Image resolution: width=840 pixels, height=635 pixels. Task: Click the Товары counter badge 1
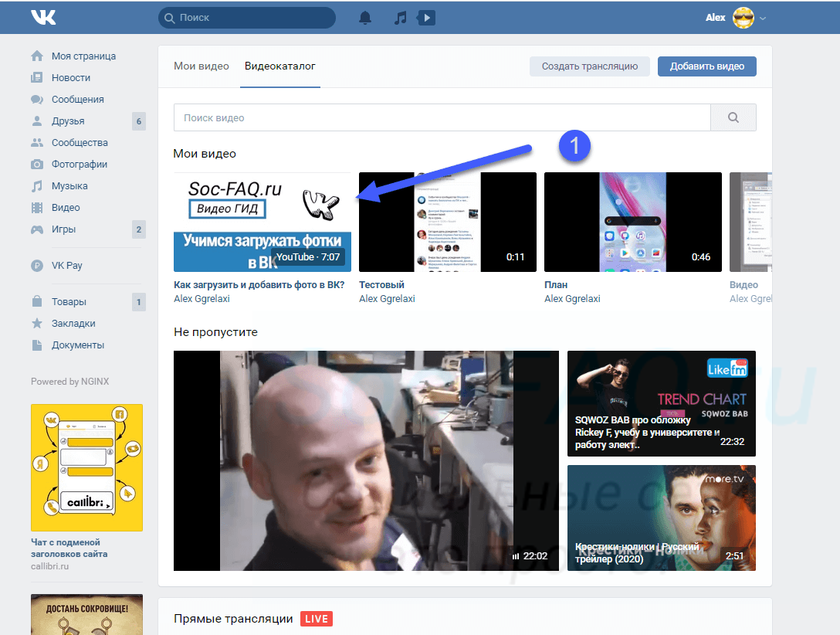(139, 302)
